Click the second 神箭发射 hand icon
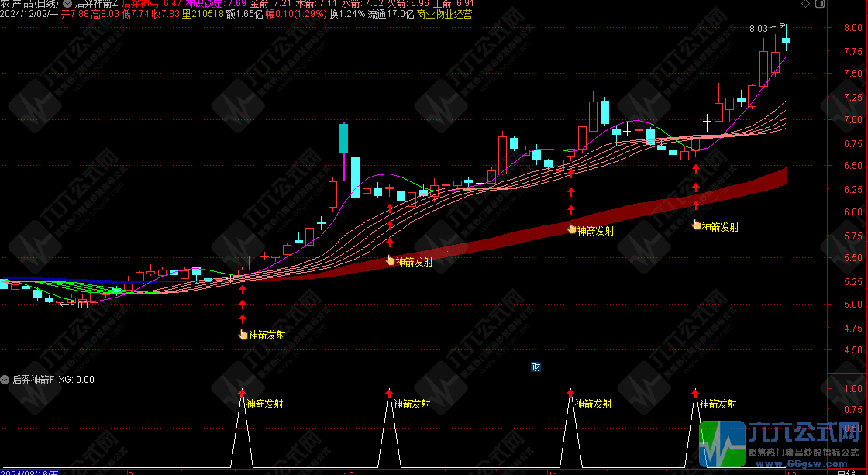The image size is (868, 475). click(391, 262)
